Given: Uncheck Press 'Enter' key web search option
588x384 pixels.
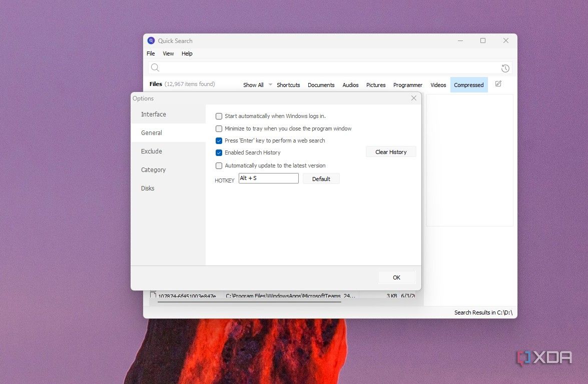Looking at the screenshot, I should tap(219, 140).
